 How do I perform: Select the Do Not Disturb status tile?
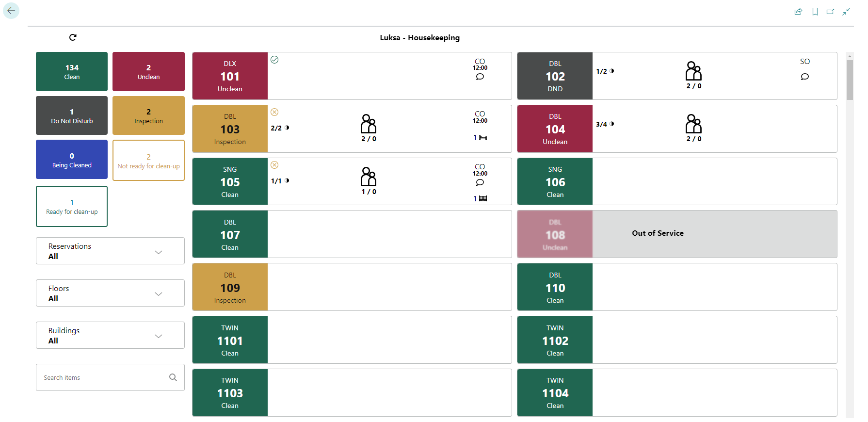pos(72,116)
